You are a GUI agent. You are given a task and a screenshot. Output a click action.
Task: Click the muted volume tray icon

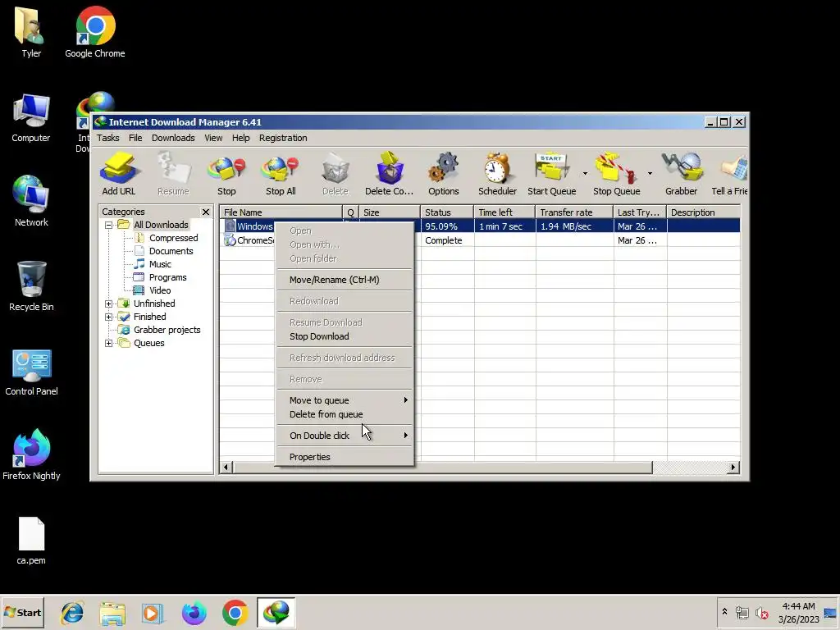coord(762,612)
